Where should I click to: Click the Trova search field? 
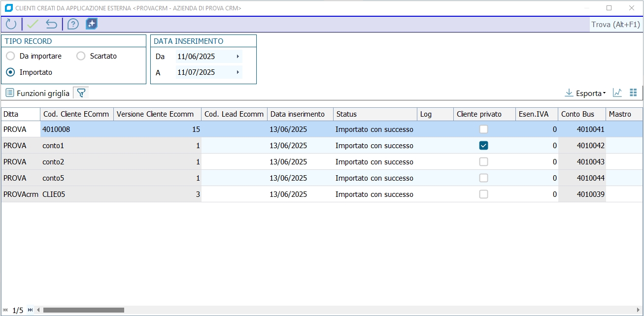coord(615,25)
